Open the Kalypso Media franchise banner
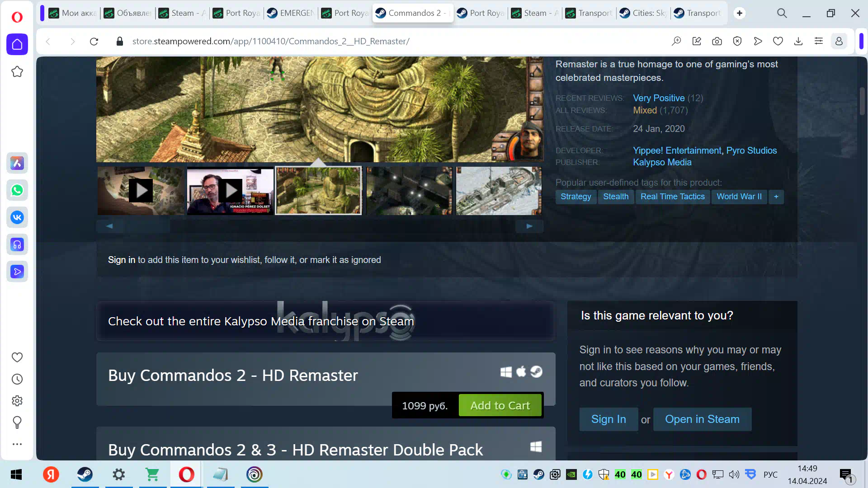The image size is (868, 488). pyautogui.click(x=325, y=321)
